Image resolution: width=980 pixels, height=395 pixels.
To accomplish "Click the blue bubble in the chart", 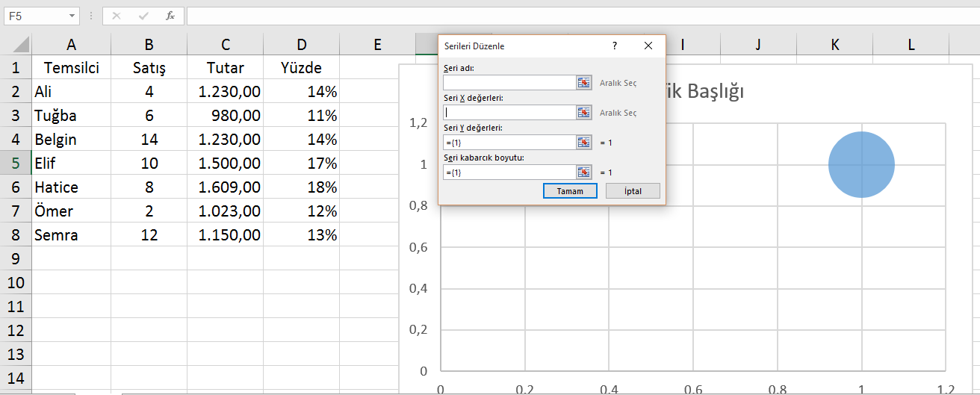I will point(861,165).
